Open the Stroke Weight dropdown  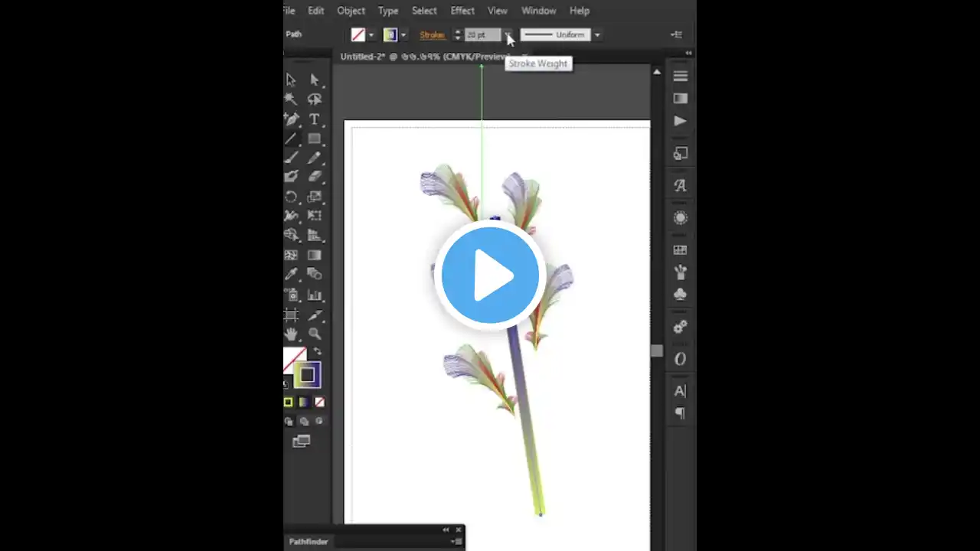(x=508, y=34)
